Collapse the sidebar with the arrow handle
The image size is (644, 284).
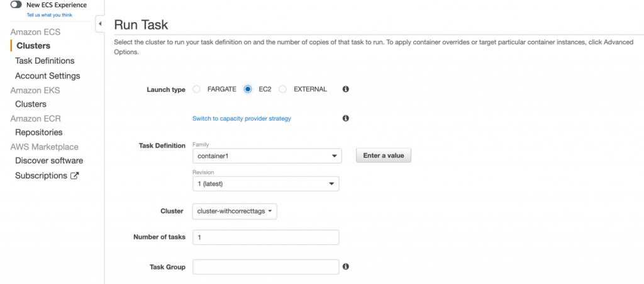(100, 24)
